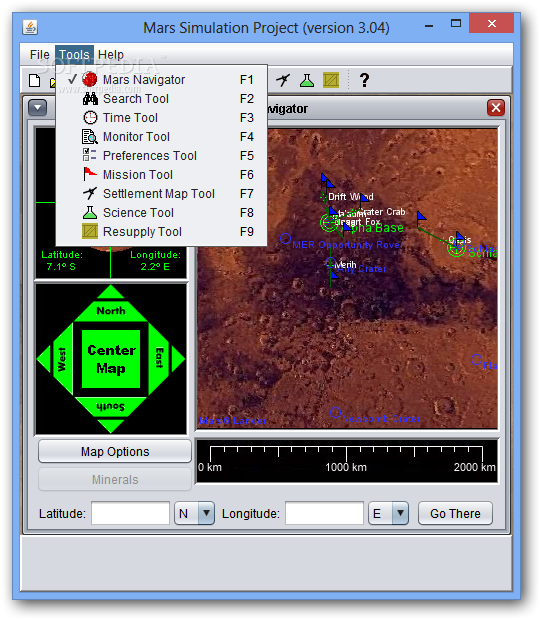The height and width of the screenshot is (620, 541).
Task: Click the magnifier document Monitor Tool icon
Action: [x=90, y=136]
